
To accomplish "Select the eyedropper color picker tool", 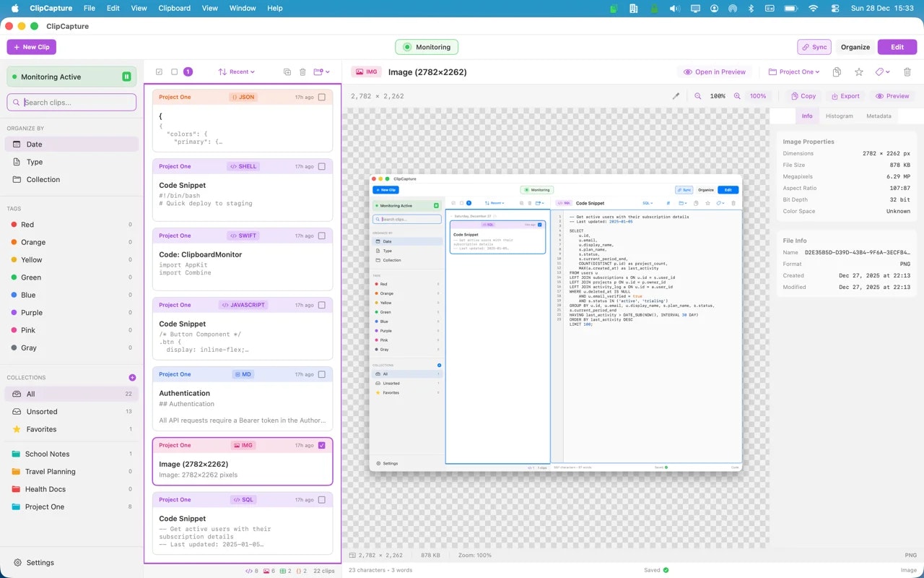I will (x=676, y=95).
